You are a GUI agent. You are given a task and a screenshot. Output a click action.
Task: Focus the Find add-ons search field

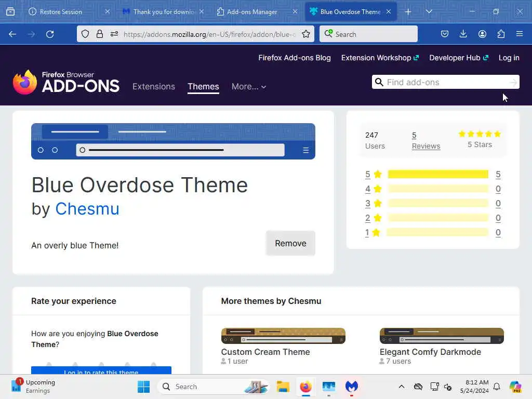coord(445,82)
